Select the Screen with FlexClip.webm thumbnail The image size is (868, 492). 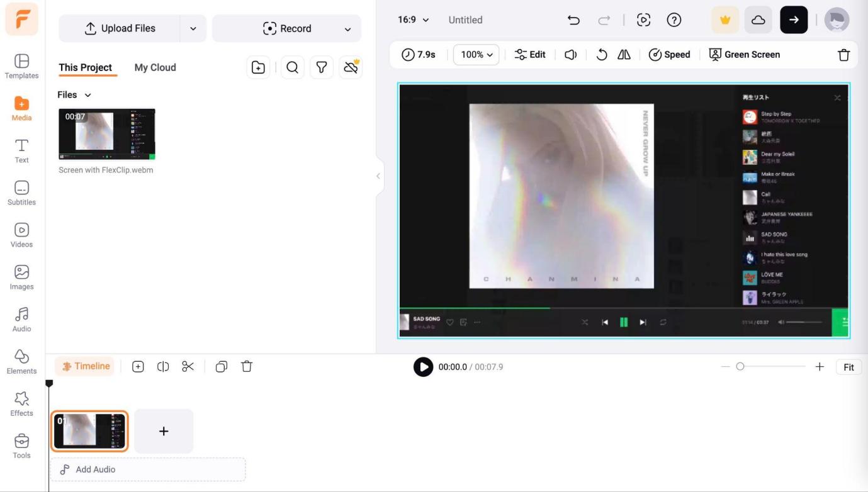(107, 134)
